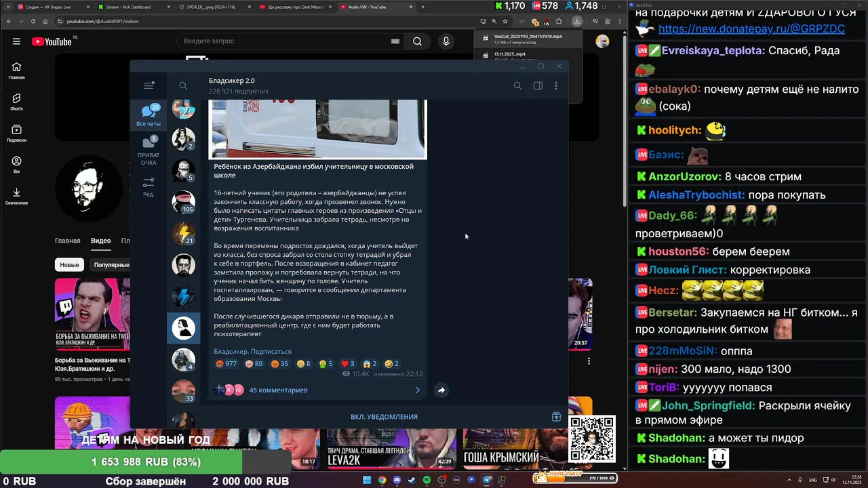The image size is (868, 488).
Task: Toggle the vomiting reaction with count 5
Action: pyautogui.click(x=325, y=364)
